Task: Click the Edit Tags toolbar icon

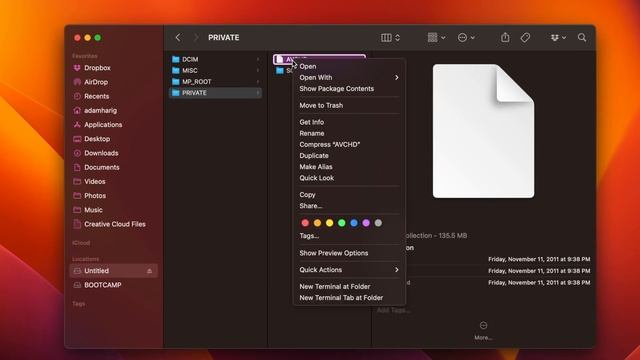Action: click(525, 38)
